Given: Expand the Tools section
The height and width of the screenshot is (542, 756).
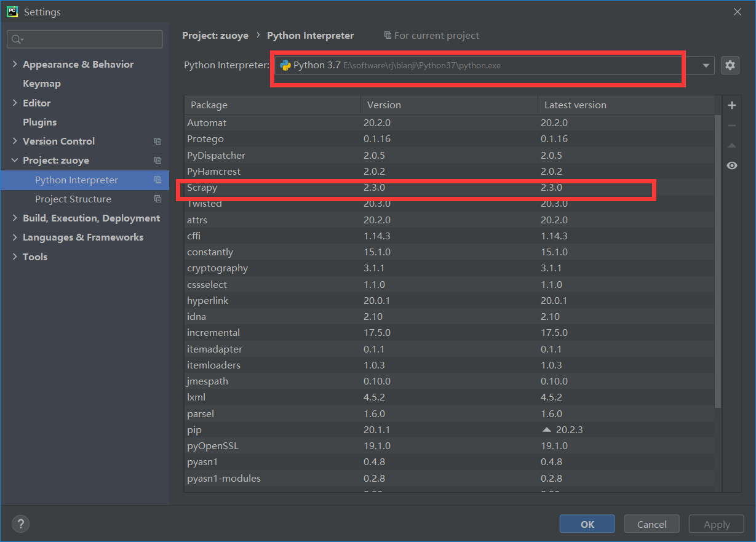Looking at the screenshot, I should click(15, 257).
